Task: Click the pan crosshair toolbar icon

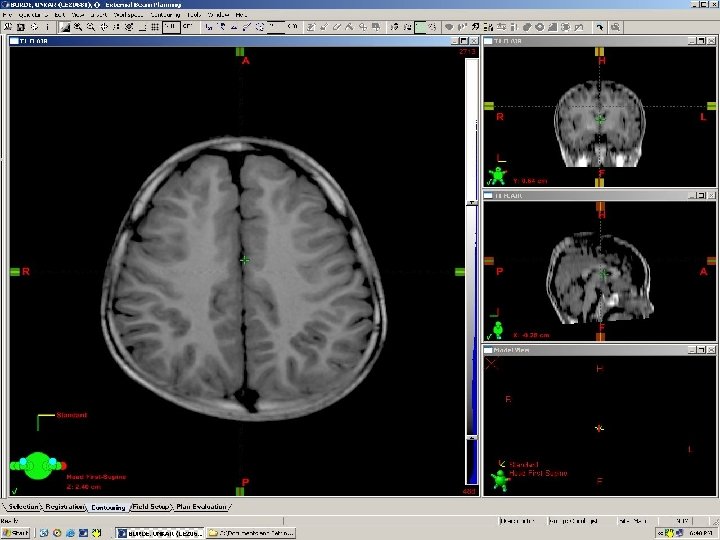Action: point(104,28)
